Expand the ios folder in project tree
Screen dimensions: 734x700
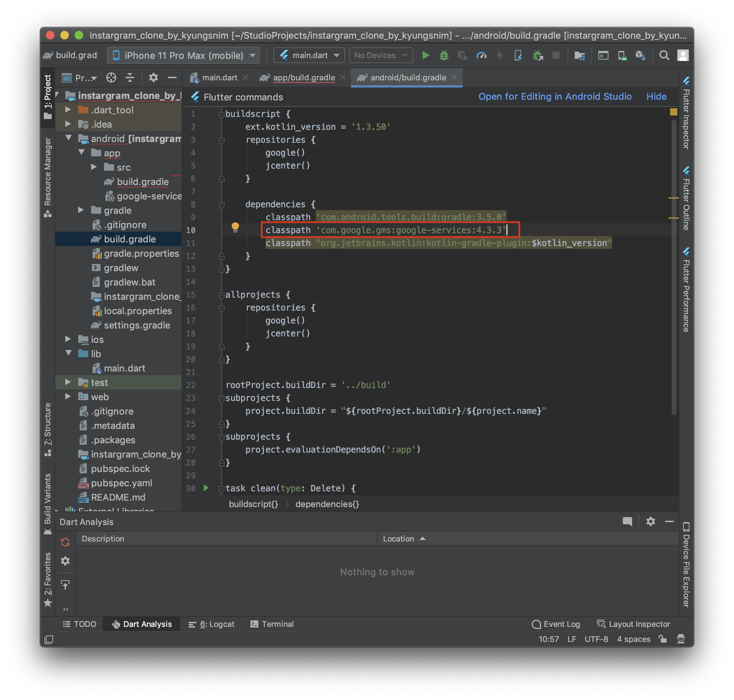click(68, 339)
